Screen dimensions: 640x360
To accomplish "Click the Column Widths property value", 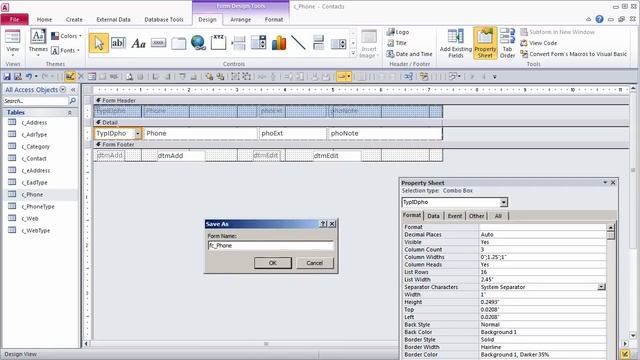I will point(542,257).
